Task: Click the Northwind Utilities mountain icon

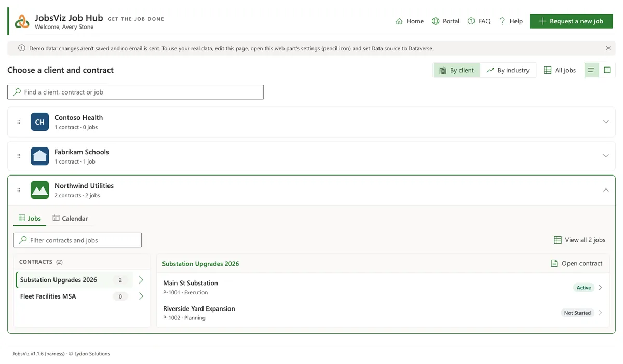Action: (40, 190)
